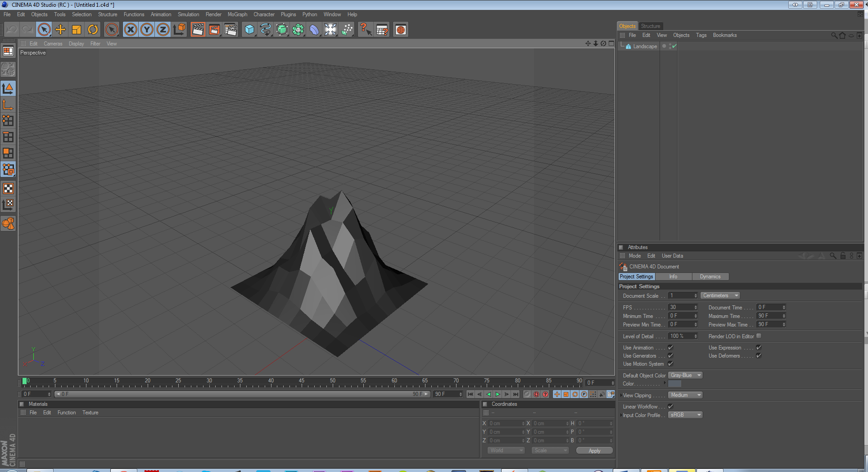This screenshot has height=472, width=868.
Task: Open the Scale dropdown in Coordinates
Action: [x=550, y=450]
